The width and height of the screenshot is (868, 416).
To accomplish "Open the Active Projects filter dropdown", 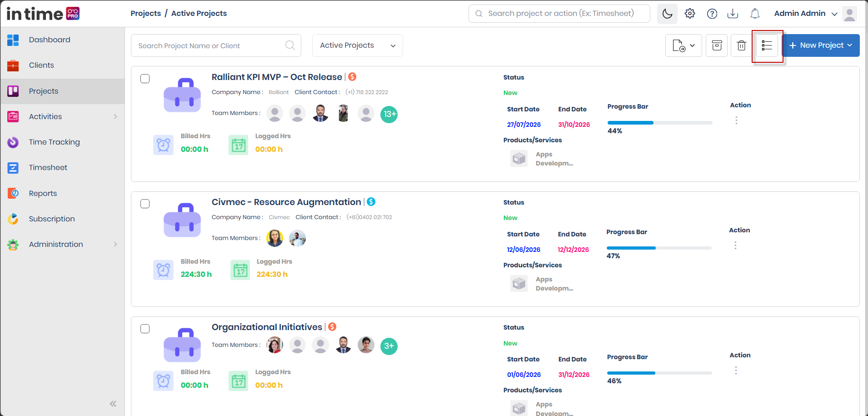I will tap(358, 45).
